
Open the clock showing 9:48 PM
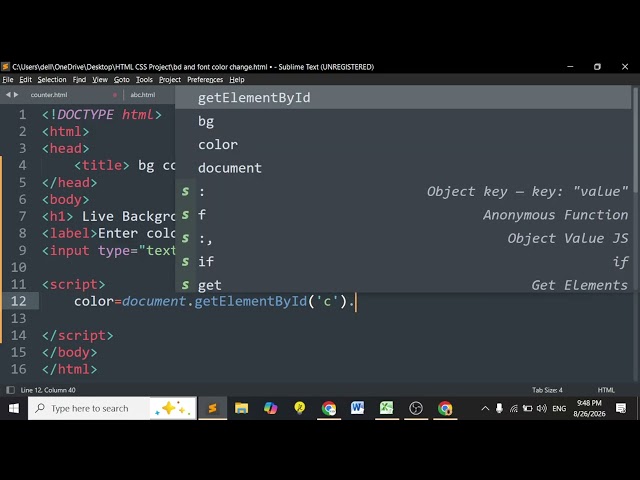(x=589, y=408)
